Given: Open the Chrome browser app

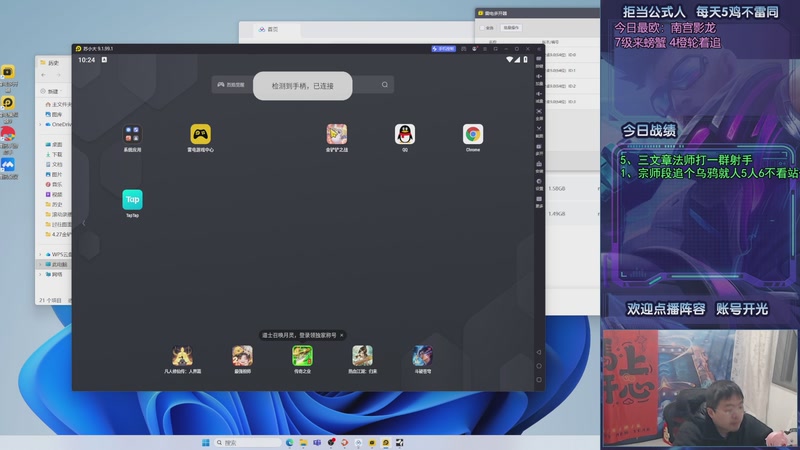Looking at the screenshot, I should pos(473,135).
